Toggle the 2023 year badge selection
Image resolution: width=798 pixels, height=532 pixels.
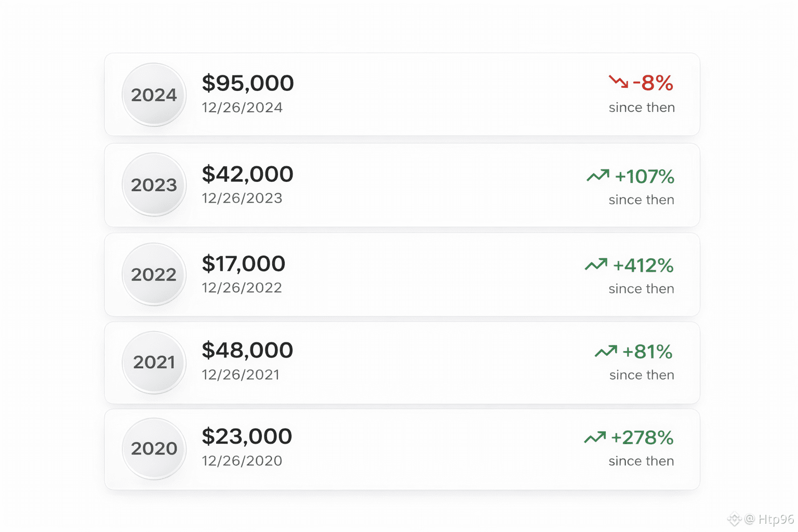pos(153,185)
